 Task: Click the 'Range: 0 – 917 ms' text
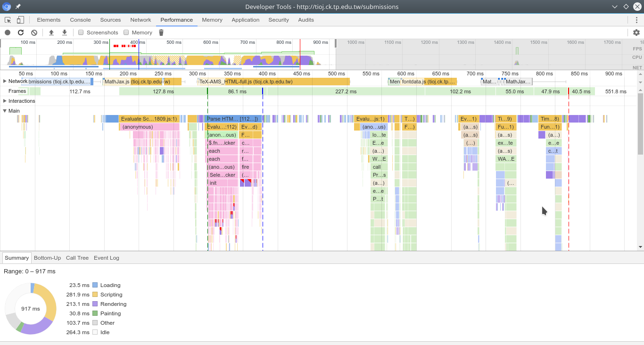30,271
